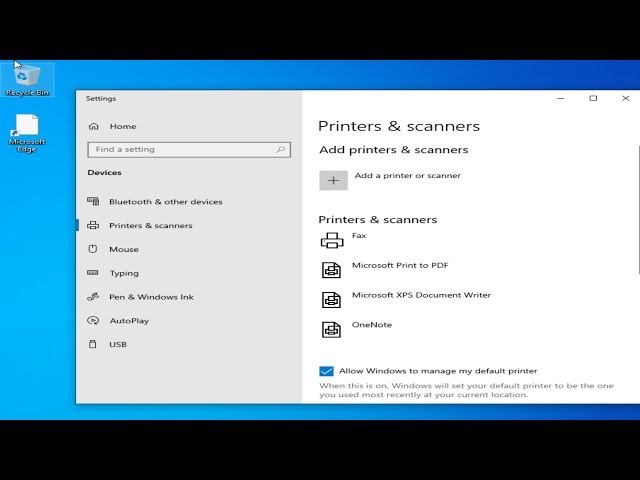Open USB settings page
The height and width of the screenshot is (480, 640).
pos(118,344)
